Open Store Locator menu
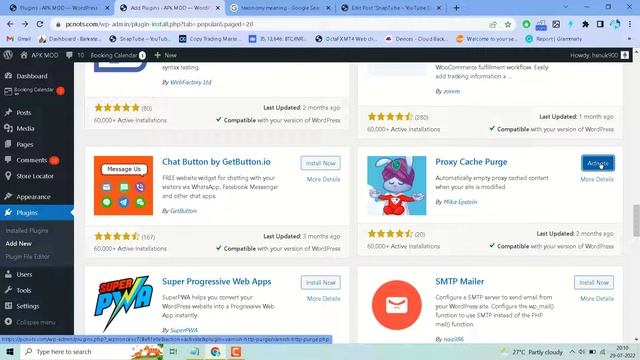The image size is (640, 360). click(35, 176)
